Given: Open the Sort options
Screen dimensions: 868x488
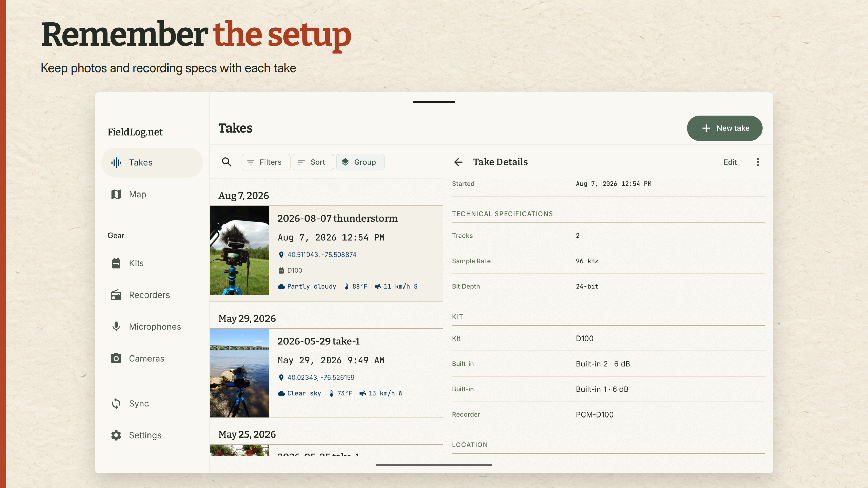Looking at the screenshot, I should [313, 162].
